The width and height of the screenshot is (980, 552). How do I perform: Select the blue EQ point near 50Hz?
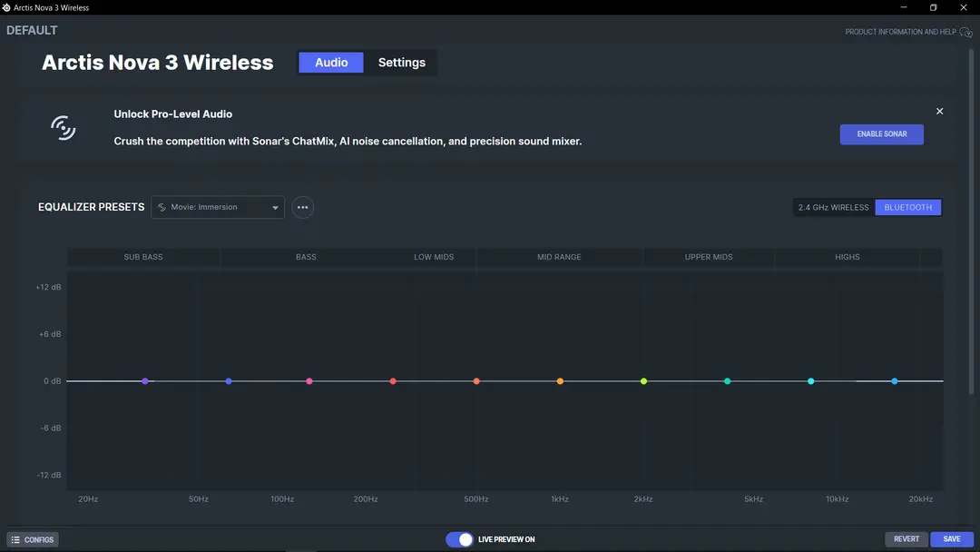click(x=229, y=381)
